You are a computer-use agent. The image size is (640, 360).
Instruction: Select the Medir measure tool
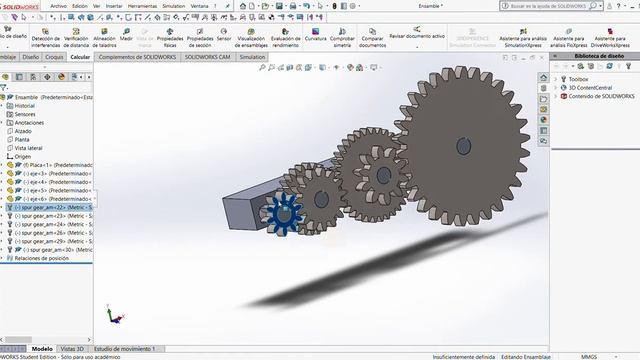pos(126,34)
